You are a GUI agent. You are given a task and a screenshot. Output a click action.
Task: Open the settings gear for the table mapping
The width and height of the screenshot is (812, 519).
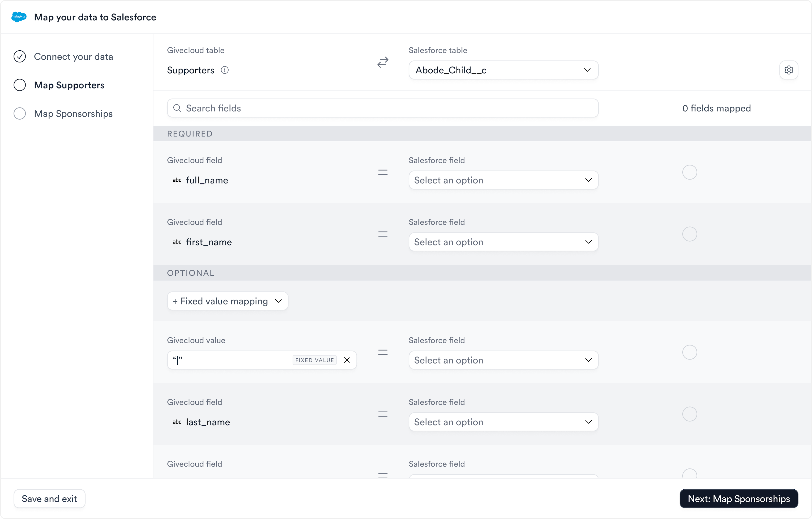pos(789,70)
